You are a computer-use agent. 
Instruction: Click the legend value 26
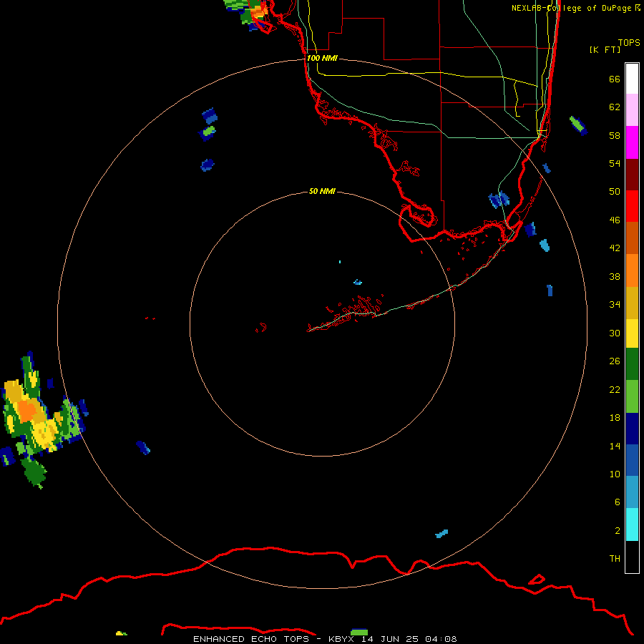coord(615,361)
